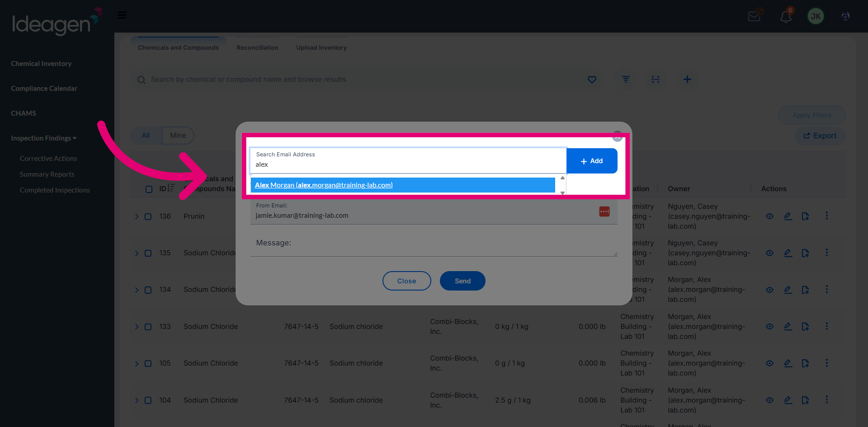Switch to Reconciliation tab
The height and width of the screenshot is (427, 868).
257,47
